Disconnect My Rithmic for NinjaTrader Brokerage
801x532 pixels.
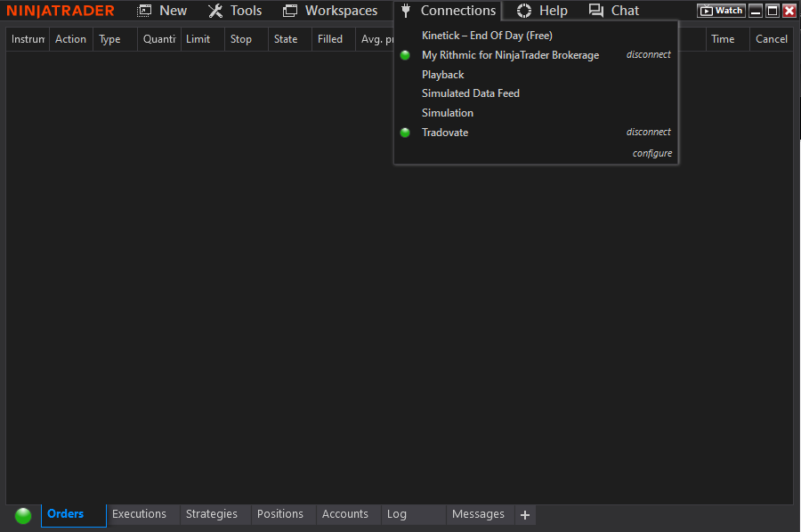[649, 54]
